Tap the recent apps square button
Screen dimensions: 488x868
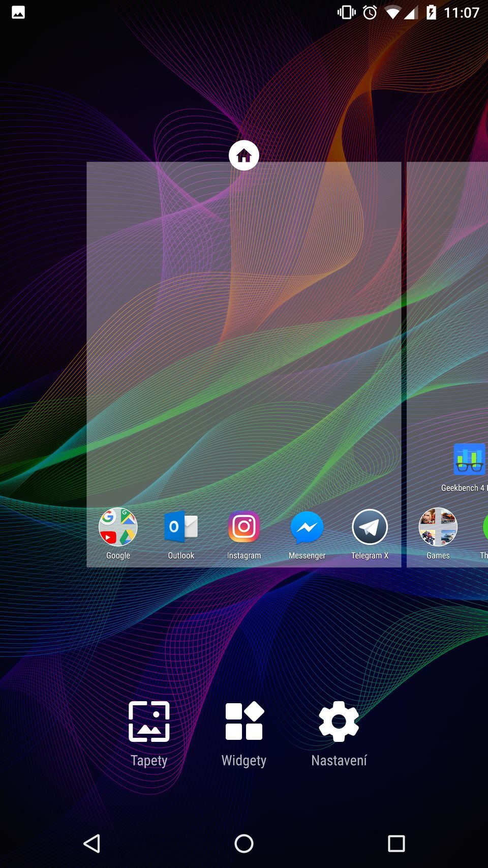coord(396,844)
